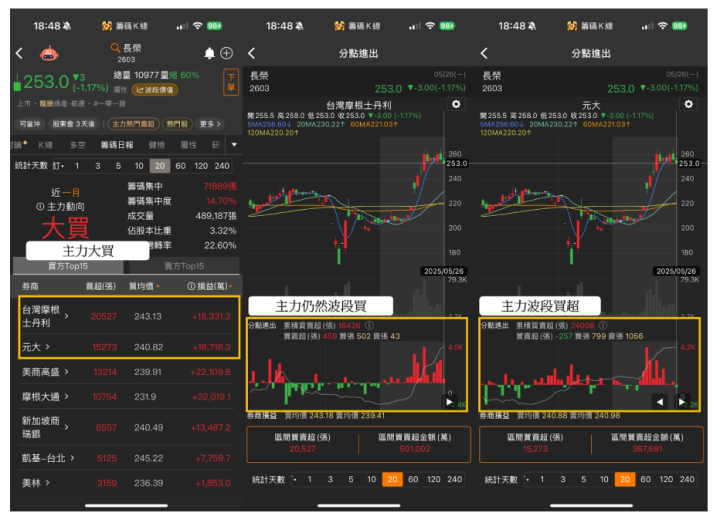This screenshot has height=523, width=720.
Task: Select 120 days on 台灣摩根士丹利 screen 統計天數
Action: (433, 479)
